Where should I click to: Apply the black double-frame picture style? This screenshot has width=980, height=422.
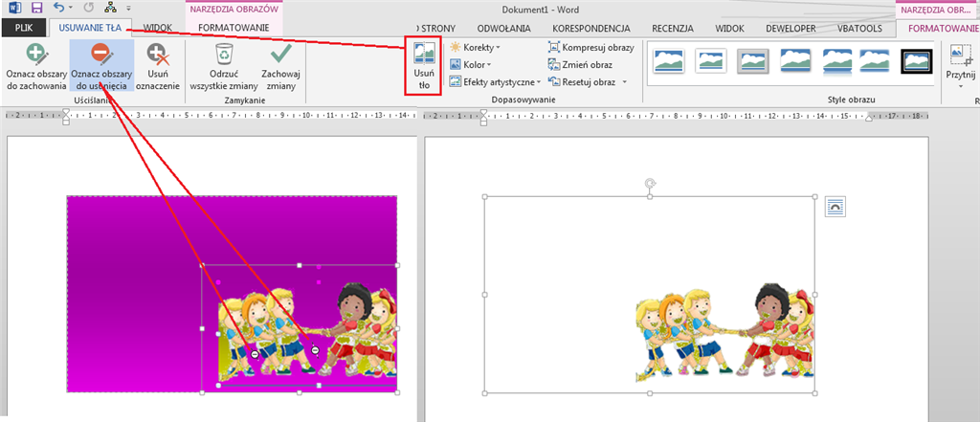tap(917, 61)
